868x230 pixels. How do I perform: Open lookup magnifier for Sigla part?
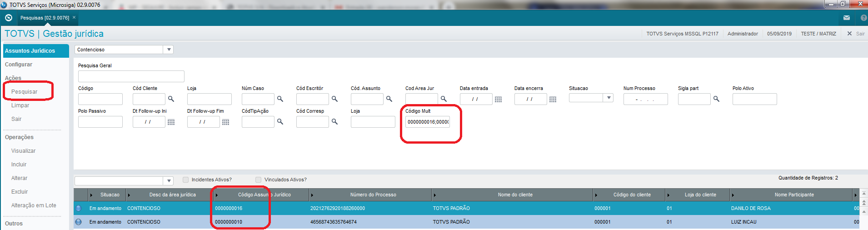pos(716,99)
